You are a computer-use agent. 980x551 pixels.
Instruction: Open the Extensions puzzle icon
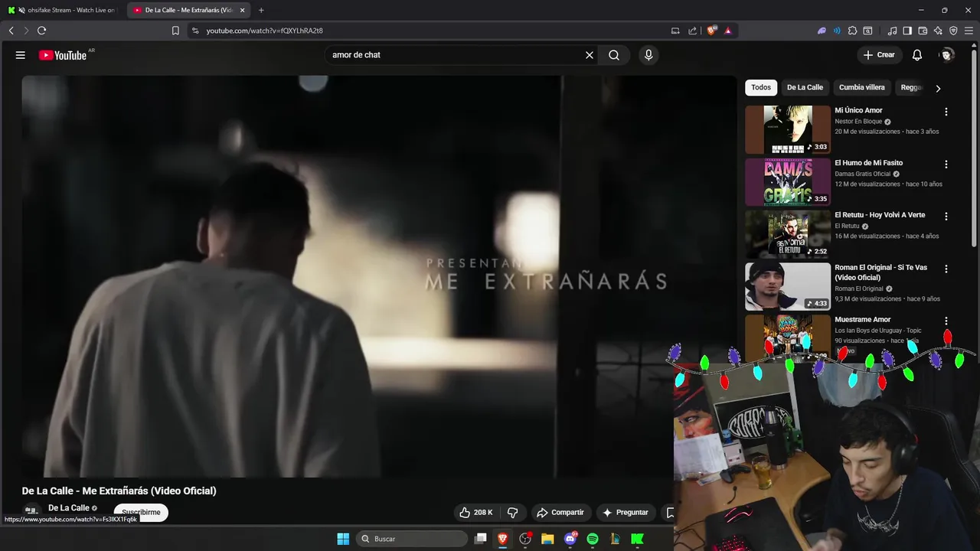[852, 31]
